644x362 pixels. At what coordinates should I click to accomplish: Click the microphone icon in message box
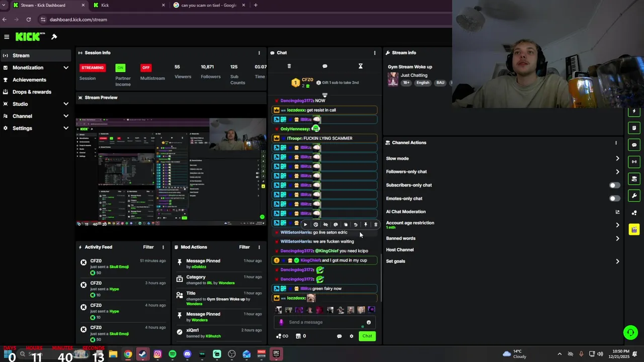coord(281,322)
